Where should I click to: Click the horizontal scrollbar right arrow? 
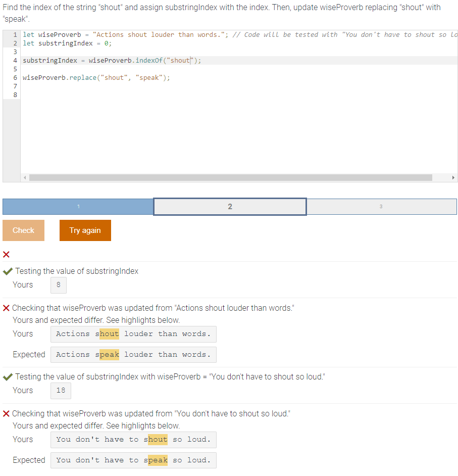[x=453, y=177]
